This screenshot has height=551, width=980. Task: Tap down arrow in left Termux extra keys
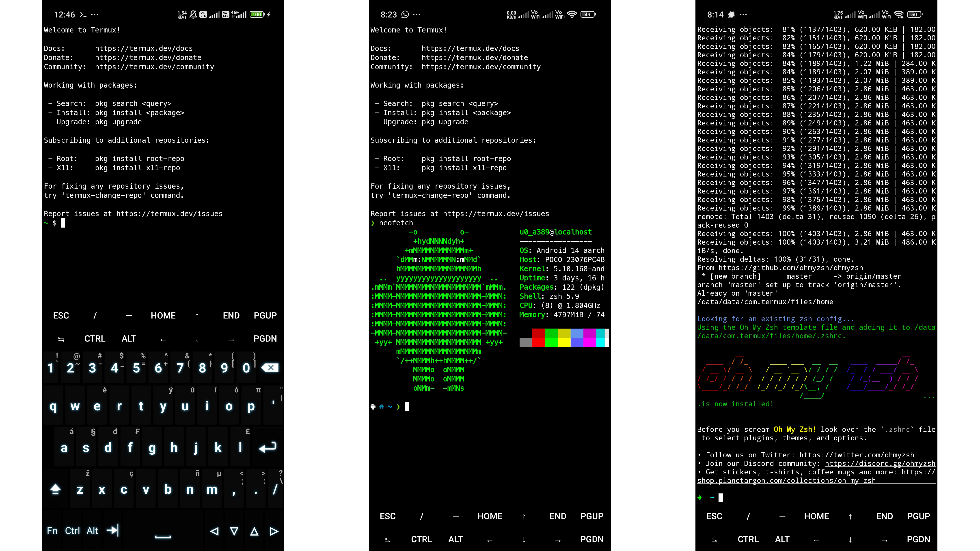click(x=197, y=339)
